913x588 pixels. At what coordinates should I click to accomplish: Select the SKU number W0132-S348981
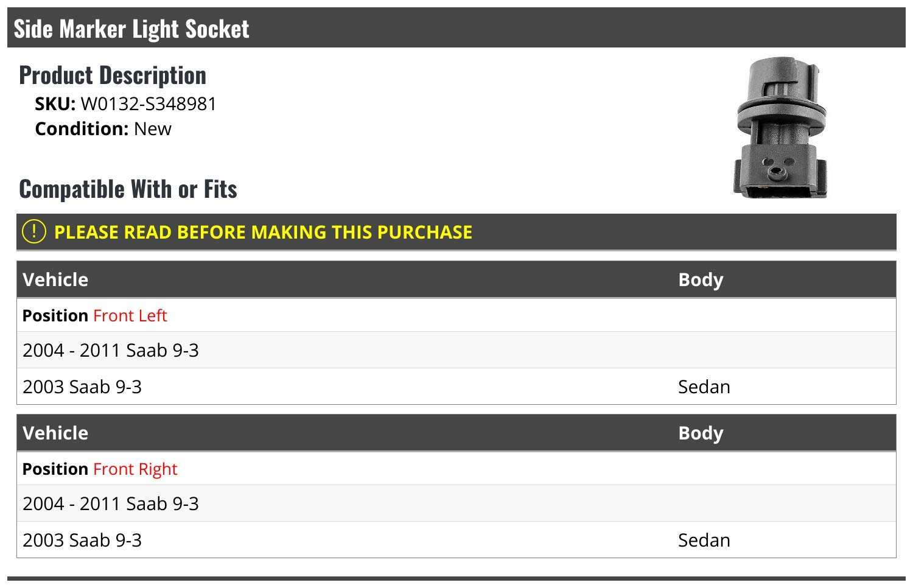149,104
